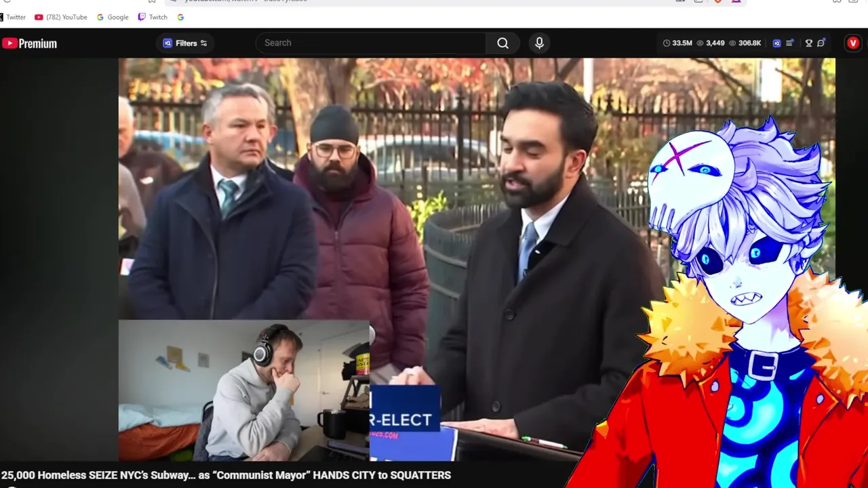Open the list icon with notification dot

coord(790,43)
